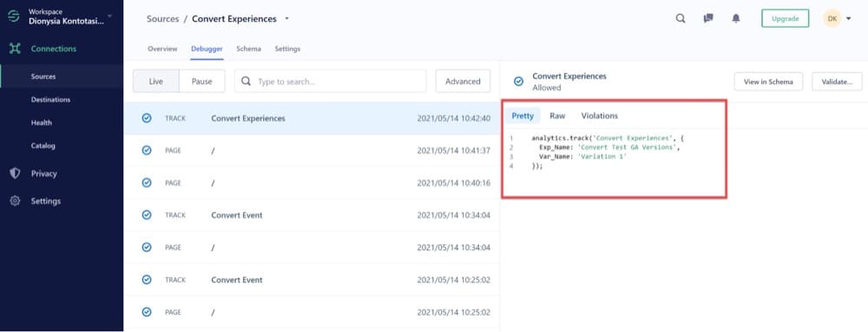Click the Type to search input field
Screen dimensions: 868x332
point(331,81)
